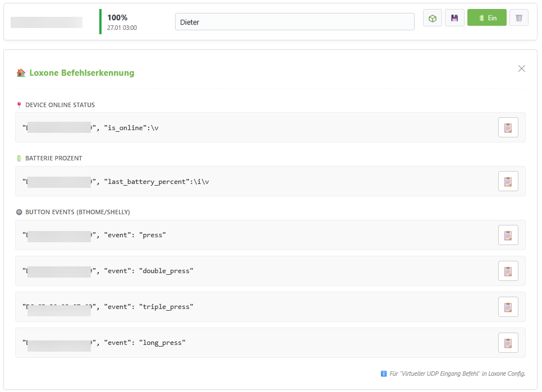
Task: Click the is_online command text
Action: coord(131,128)
